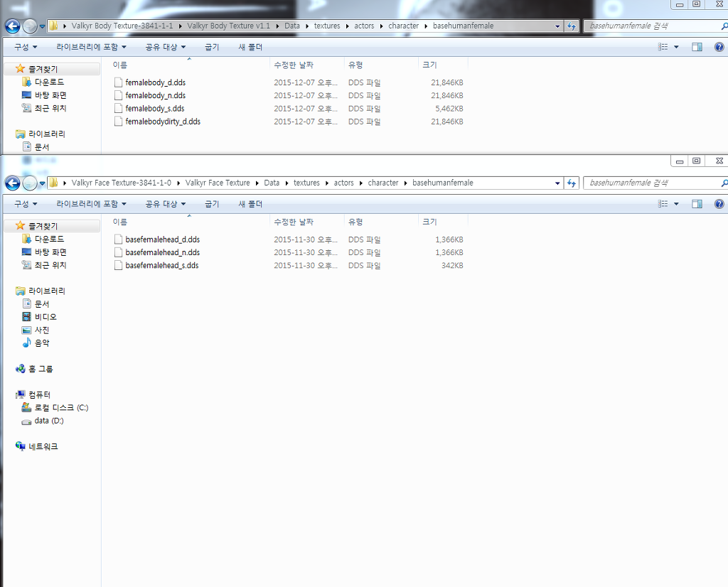Click actors breadcrumb in Face Texture window
Screen dimensions: 728x587
tap(343, 183)
